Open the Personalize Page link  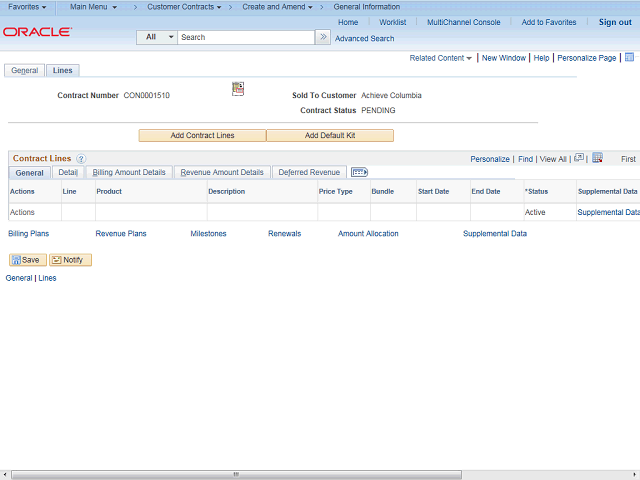[587, 58]
